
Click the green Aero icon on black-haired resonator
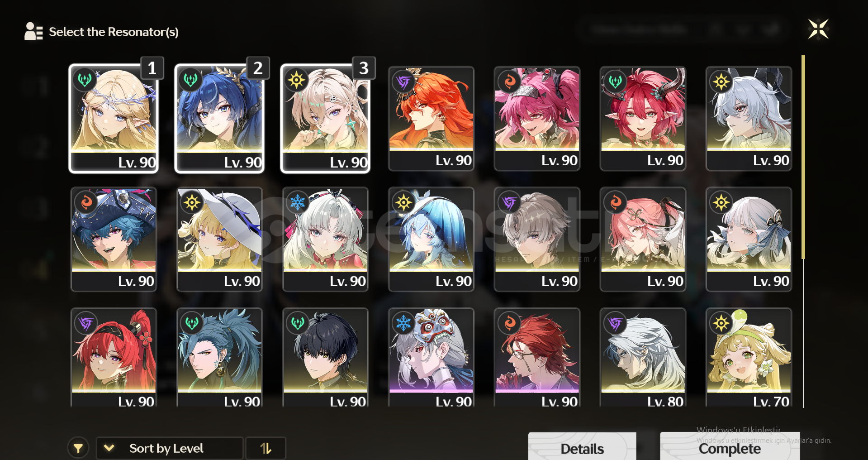coord(297,323)
